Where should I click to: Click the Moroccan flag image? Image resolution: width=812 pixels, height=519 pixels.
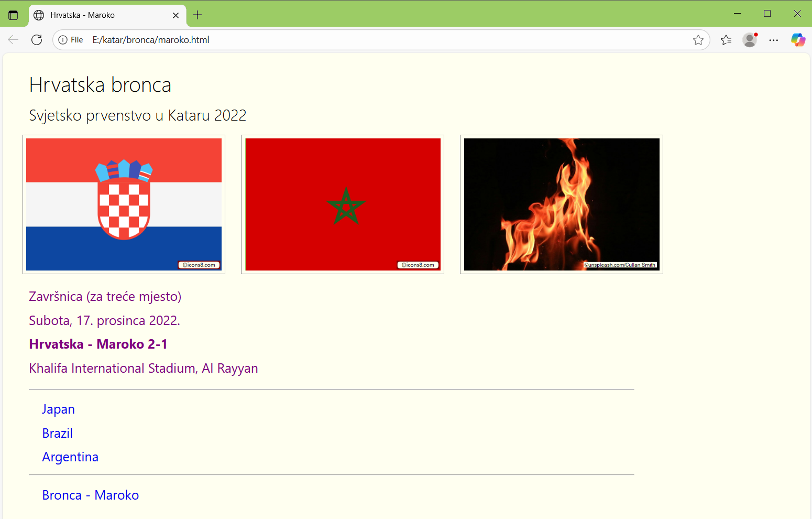(343, 204)
